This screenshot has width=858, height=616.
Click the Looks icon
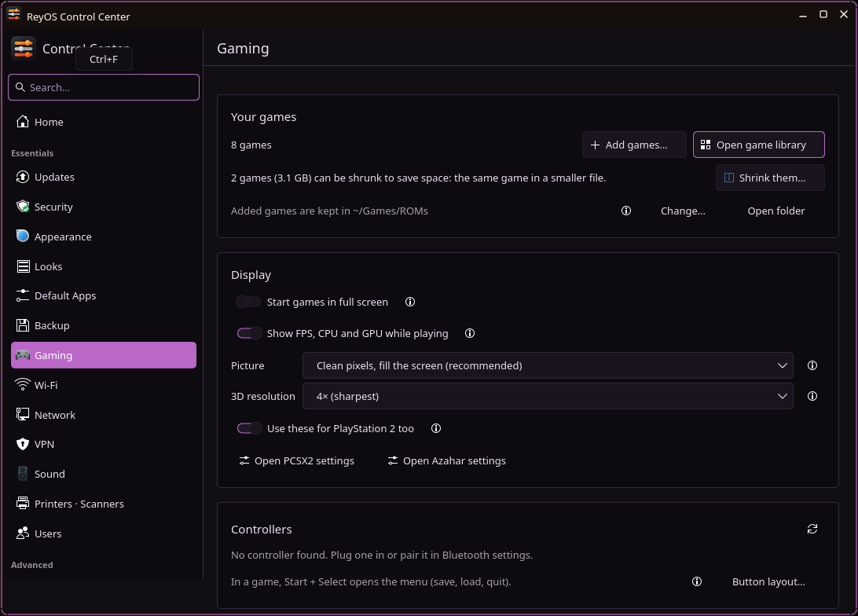[23, 266]
